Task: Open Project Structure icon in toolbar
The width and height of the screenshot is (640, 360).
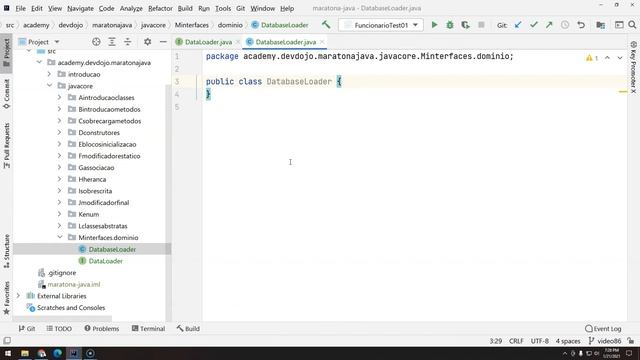Action: click(x=600, y=25)
